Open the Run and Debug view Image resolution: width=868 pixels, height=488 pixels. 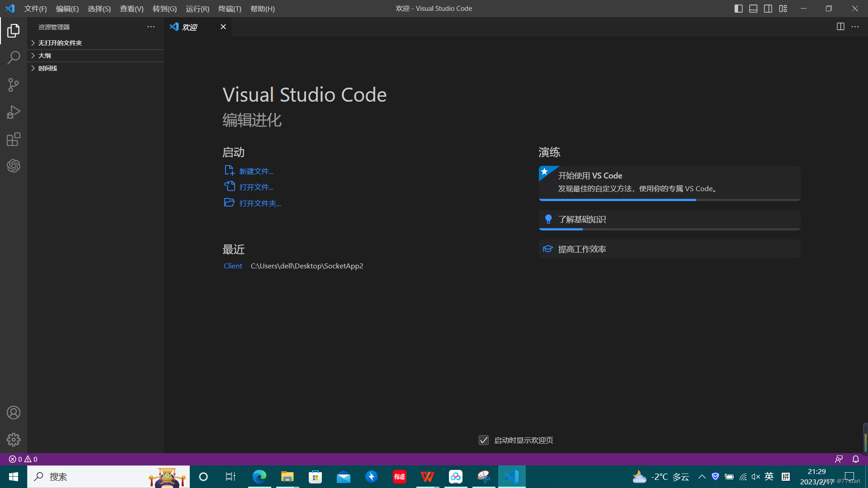14,112
